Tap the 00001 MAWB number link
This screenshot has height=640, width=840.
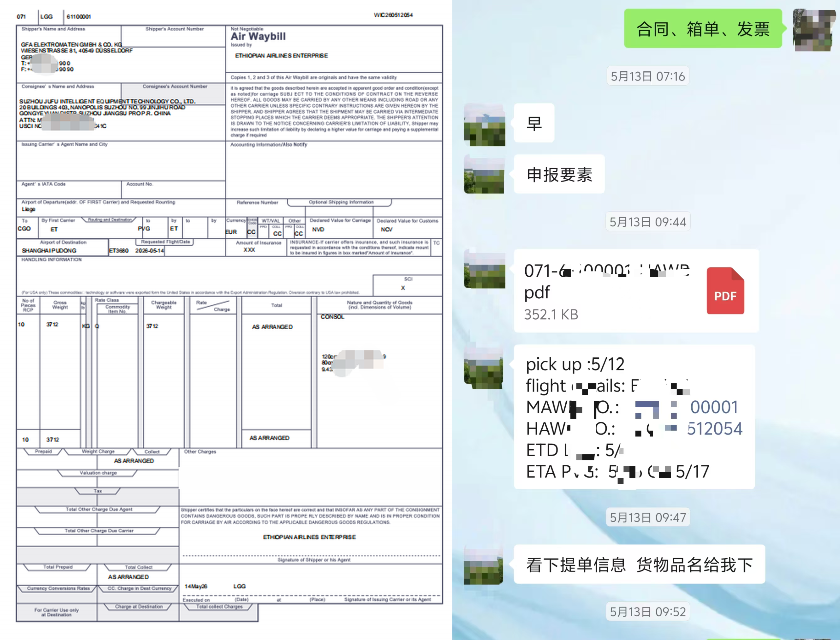tap(714, 407)
